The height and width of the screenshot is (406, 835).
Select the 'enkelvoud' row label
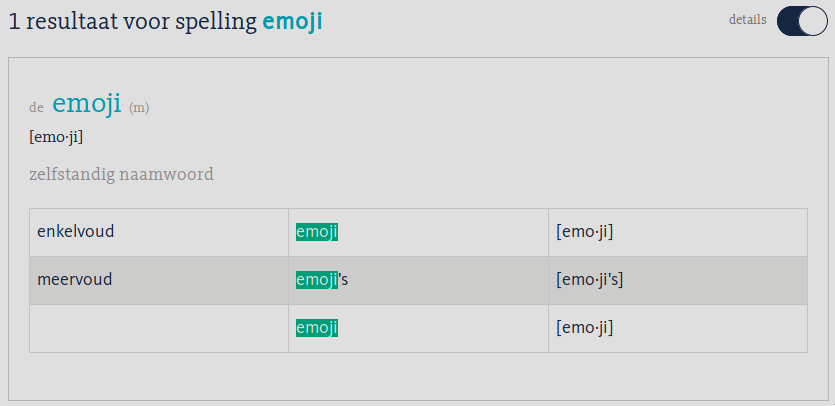(76, 232)
